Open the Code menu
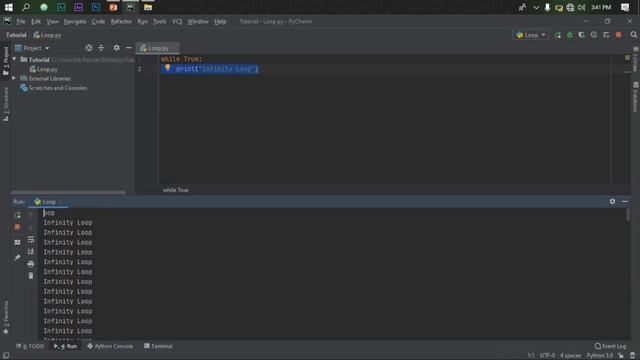This screenshot has height=360, width=640. tap(98, 22)
